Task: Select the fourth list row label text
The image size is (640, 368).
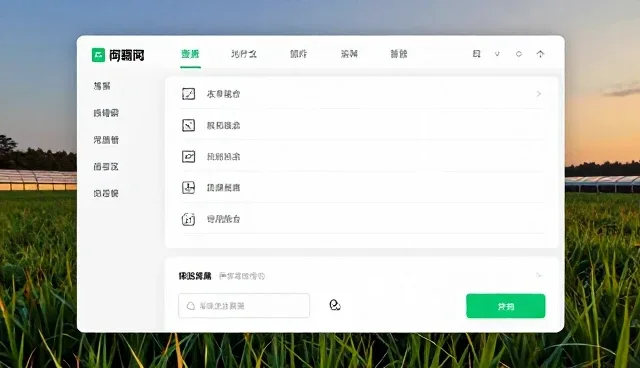Action: coord(223,188)
